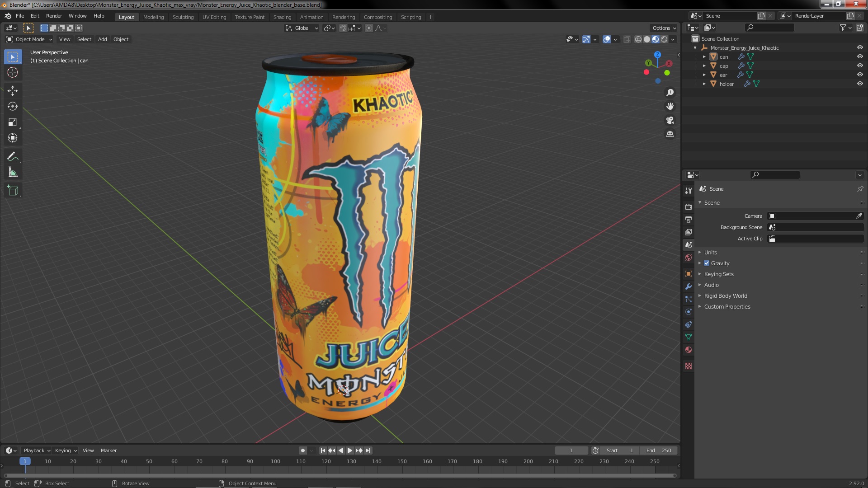Toggle the Gravity checkbox
868x488 pixels.
pyautogui.click(x=707, y=263)
